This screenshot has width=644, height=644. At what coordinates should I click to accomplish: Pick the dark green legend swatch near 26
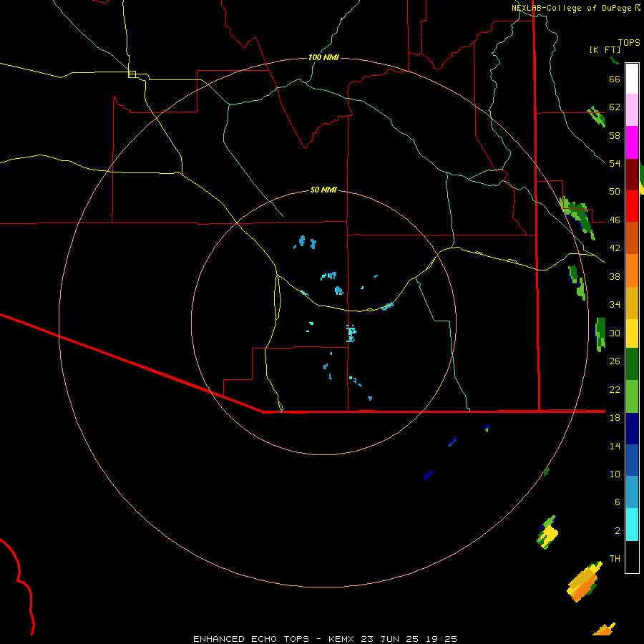(x=632, y=364)
